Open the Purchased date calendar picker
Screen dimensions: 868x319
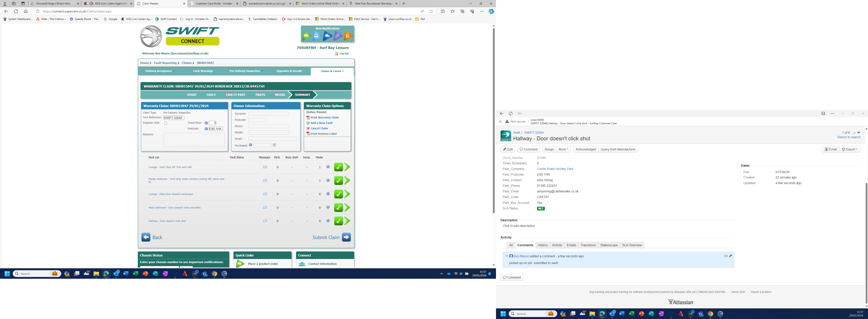274,145
